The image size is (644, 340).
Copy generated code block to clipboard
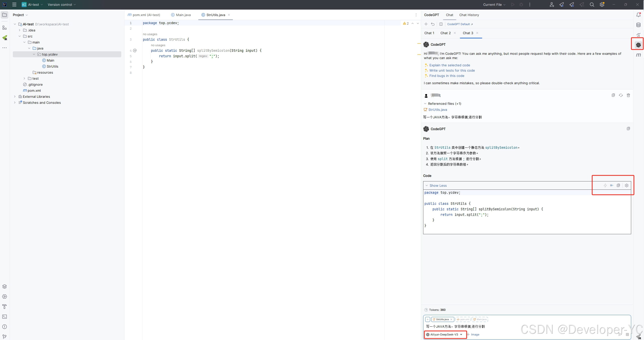(x=618, y=185)
